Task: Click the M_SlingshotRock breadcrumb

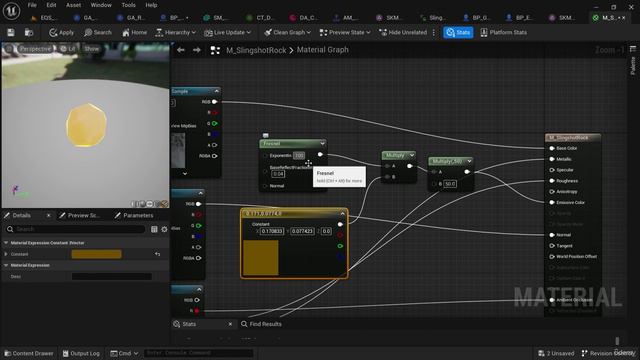Action: pyautogui.click(x=256, y=50)
